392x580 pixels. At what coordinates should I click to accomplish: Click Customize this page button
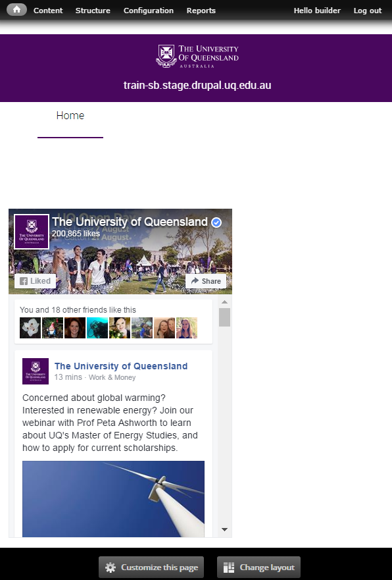(x=151, y=567)
